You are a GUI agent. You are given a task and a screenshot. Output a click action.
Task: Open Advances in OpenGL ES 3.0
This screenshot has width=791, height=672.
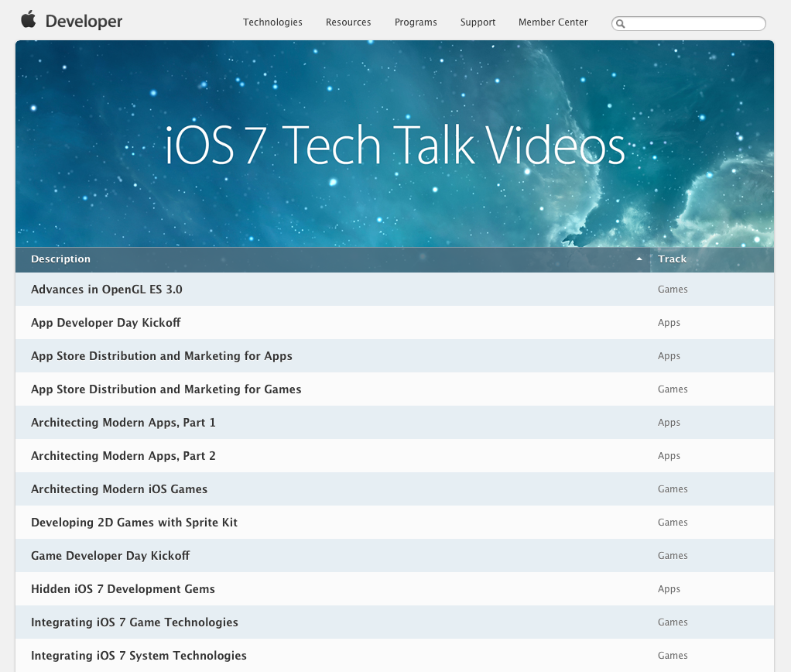107,290
